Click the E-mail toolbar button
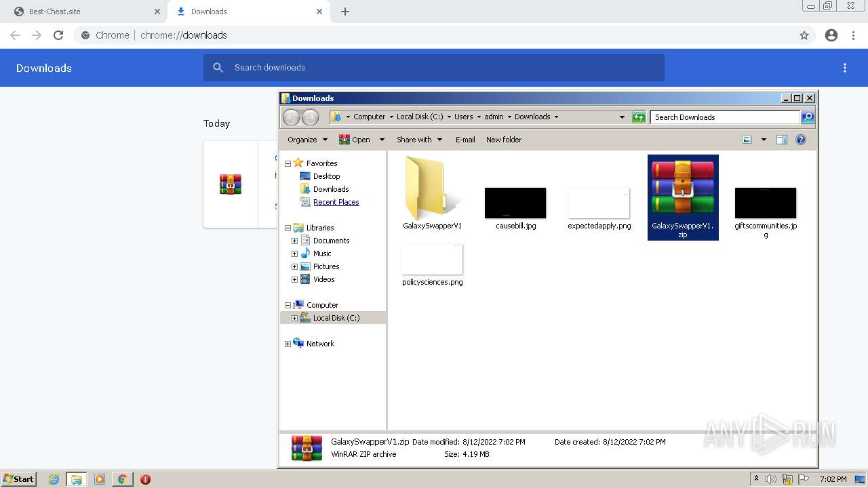This screenshot has height=488, width=868. (x=465, y=140)
